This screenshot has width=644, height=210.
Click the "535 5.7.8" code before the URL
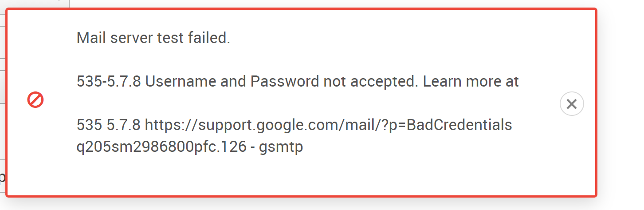click(109, 125)
